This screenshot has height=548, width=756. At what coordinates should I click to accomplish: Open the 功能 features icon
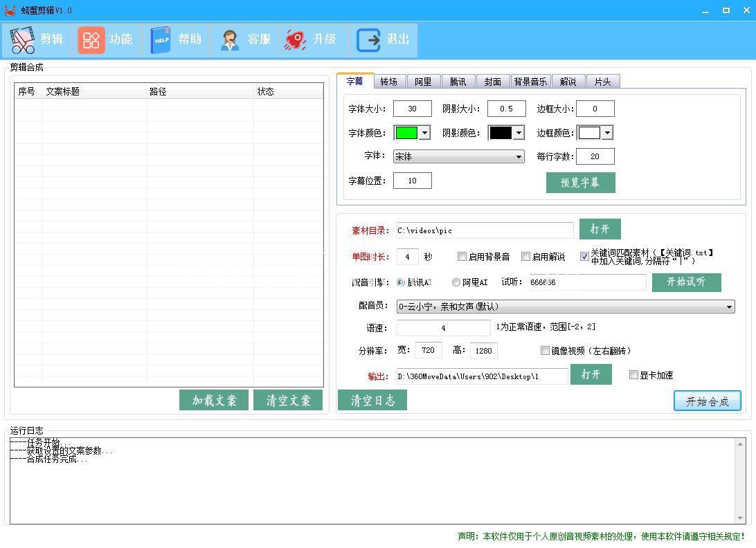tap(91, 40)
